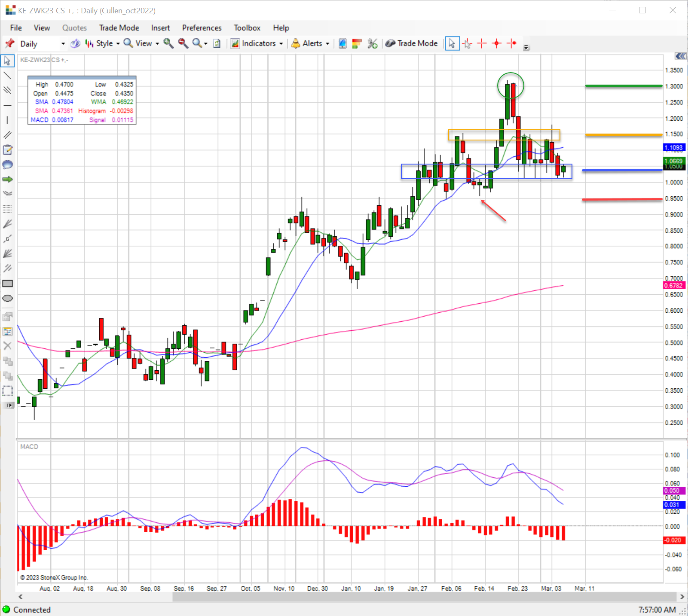Select the ellipse shape tool

click(7, 299)
